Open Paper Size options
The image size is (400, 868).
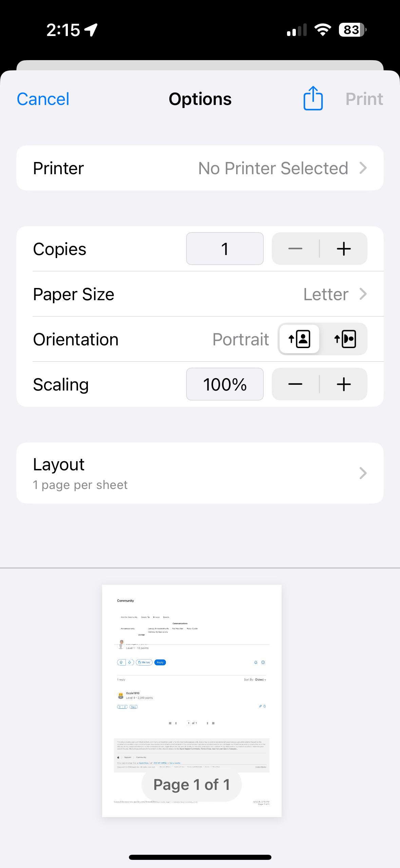[x=200, y=294]
